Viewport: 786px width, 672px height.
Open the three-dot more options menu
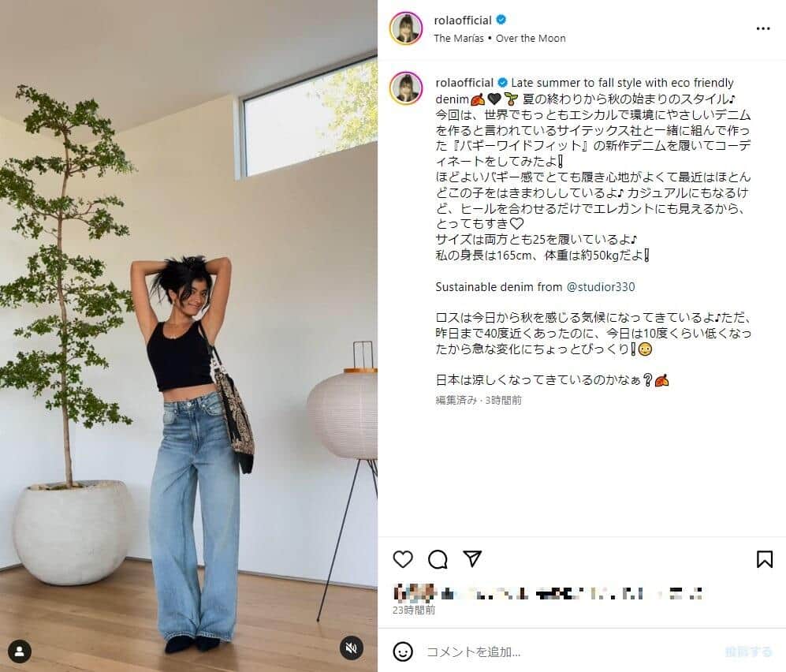(763, 28)
